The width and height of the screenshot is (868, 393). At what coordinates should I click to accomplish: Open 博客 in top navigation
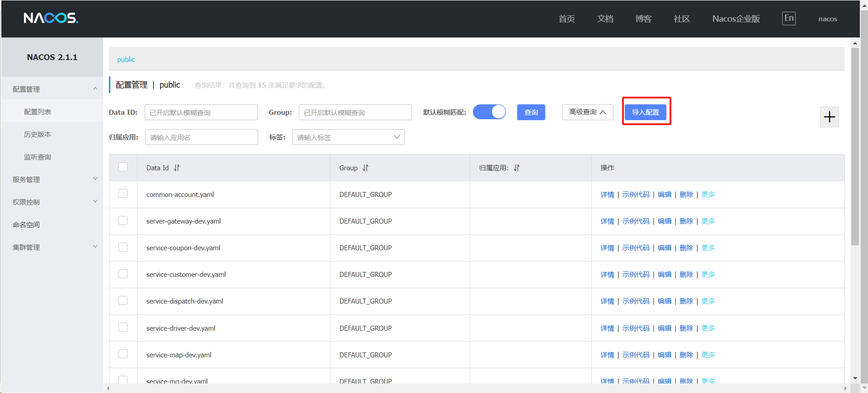coord(643,19)
